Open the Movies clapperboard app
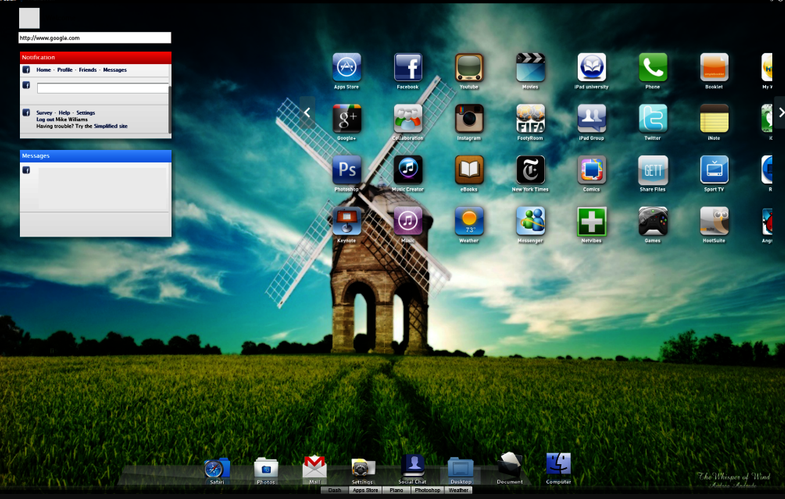785x499 pixels. (x=530, y=67)
